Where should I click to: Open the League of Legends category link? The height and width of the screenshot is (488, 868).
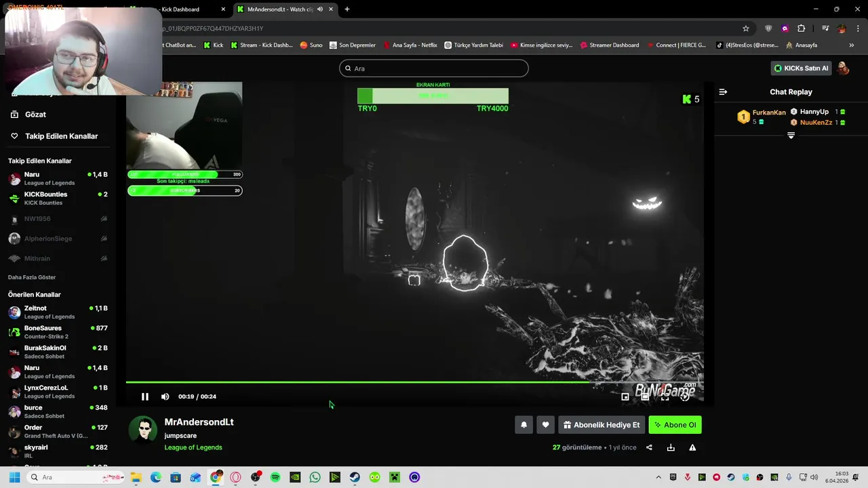click(x=193, y=447)
